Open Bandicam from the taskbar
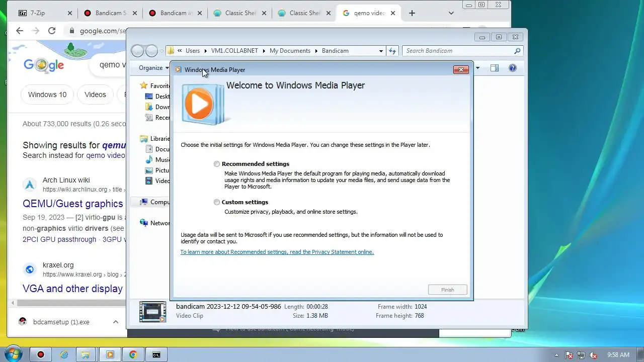 click(41, 354)
